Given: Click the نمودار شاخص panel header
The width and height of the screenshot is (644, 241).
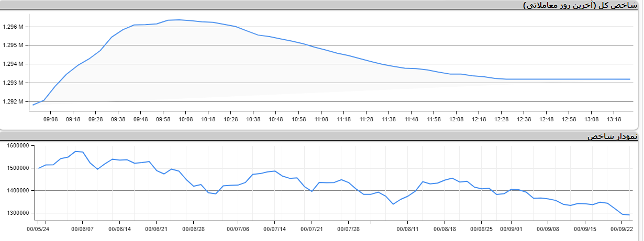Looking at the screenshot, I should [612, 136].
